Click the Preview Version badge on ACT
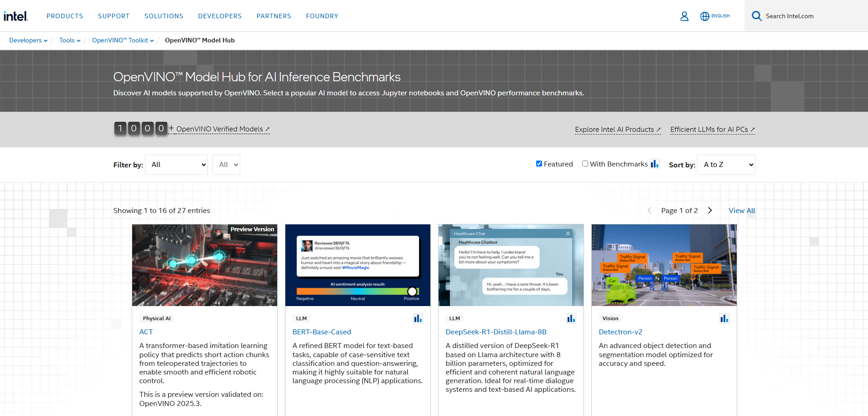 pyautogui.click(x=252, y=229)
